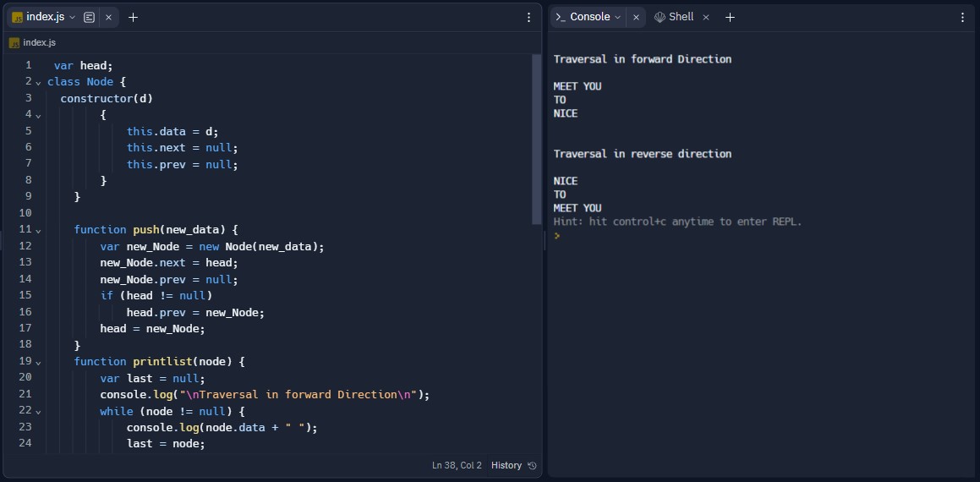Click "last = node;" on line 24
The width and height of the screenshot is (980, 482).
pos(166,444)
